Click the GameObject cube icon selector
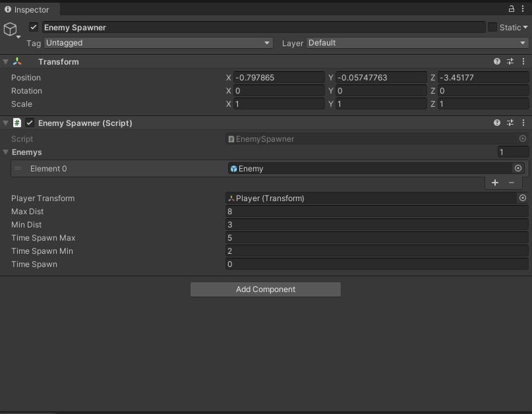 pos(11,30)
